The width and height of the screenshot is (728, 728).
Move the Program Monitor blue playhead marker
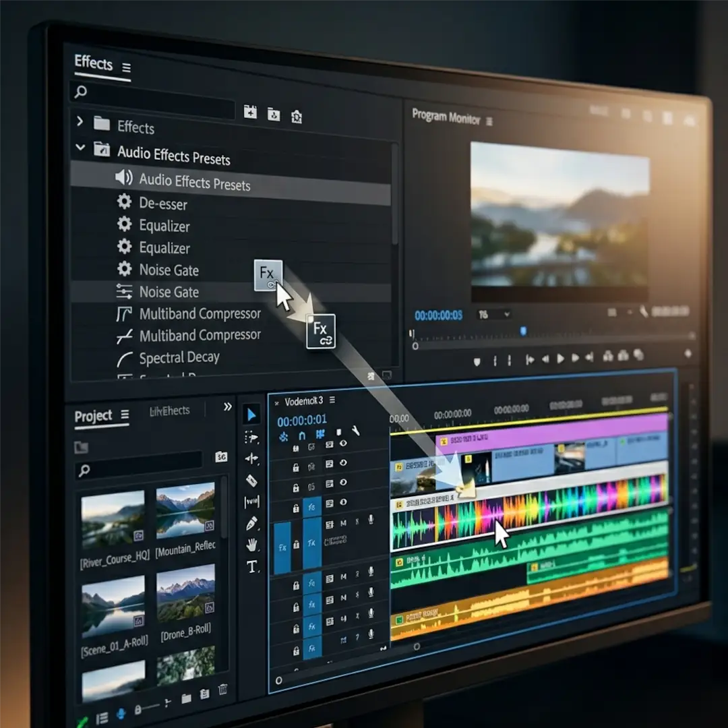click(x=523, y=331)
